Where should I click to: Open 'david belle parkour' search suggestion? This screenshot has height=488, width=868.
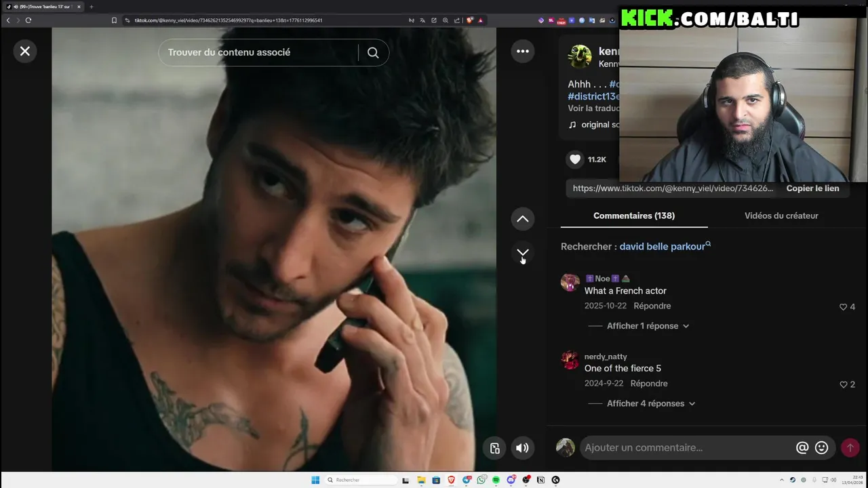point(665,246)
